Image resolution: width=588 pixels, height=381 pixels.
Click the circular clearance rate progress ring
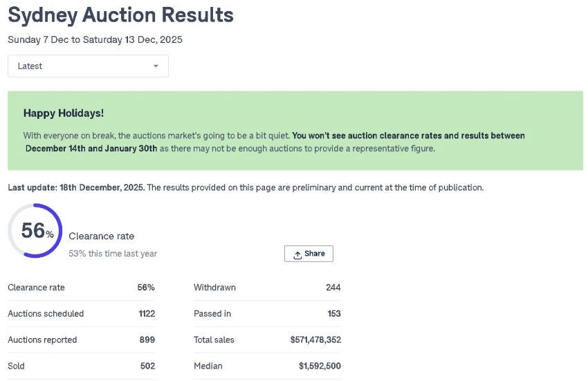click(x=35, y=230)
